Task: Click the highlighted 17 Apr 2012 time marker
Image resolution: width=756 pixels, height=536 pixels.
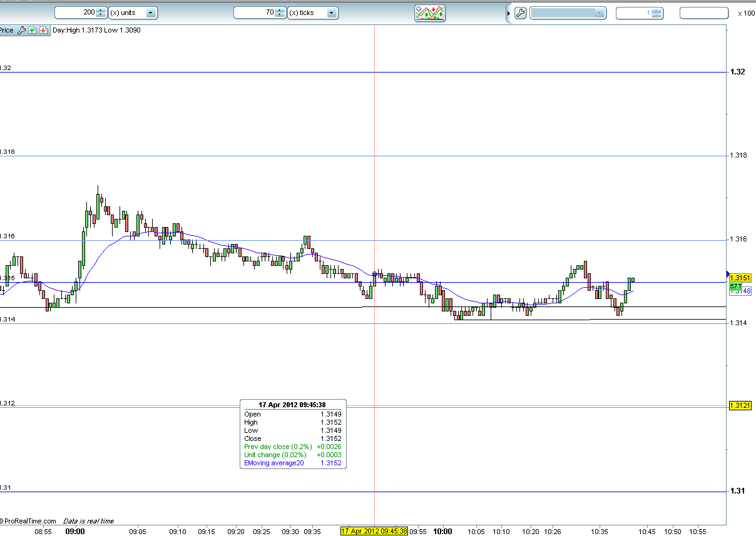Action: point(374,531)
